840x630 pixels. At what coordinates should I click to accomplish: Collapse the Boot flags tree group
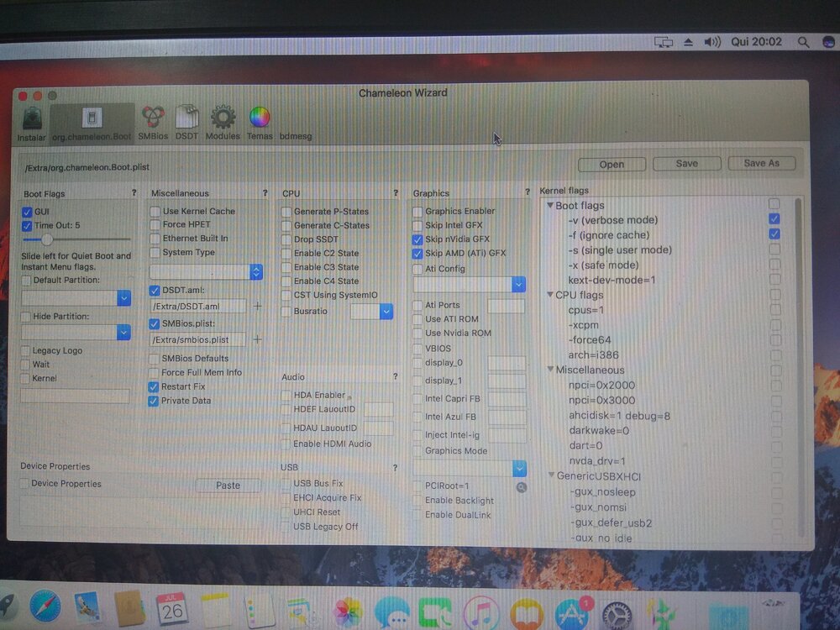pos(549,206)
